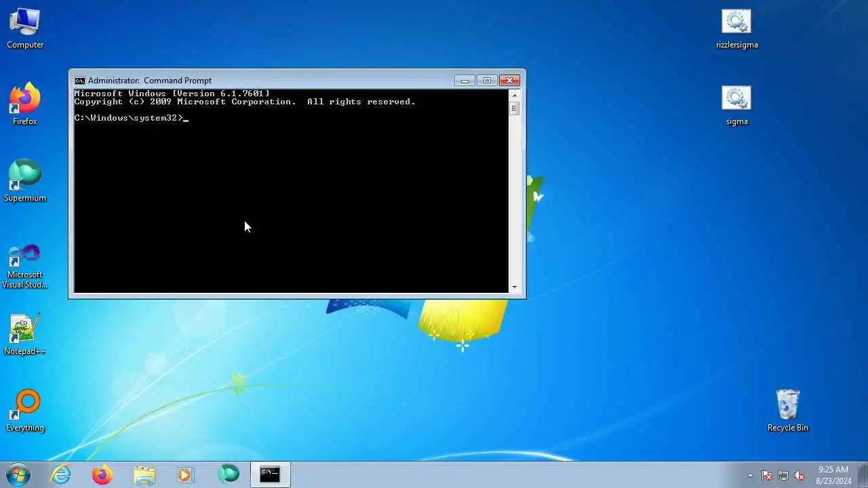Click the Microsoft Windows Version 6.1.7601 line
Screen dimensions: 868x488
[x=172, y=94]
